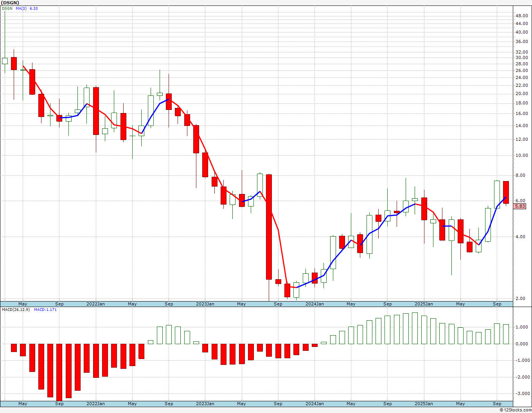Click the deepest red MACD bar near Sep 2021
Image resolution: width=532 pixels, height=413 pixels.
click(x=59, y=372)
